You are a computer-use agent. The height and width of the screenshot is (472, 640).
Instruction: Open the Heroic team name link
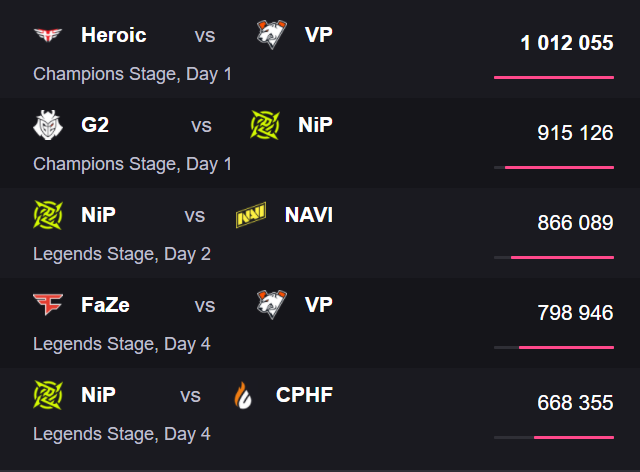pyautogui.click(x=113, y=35)
